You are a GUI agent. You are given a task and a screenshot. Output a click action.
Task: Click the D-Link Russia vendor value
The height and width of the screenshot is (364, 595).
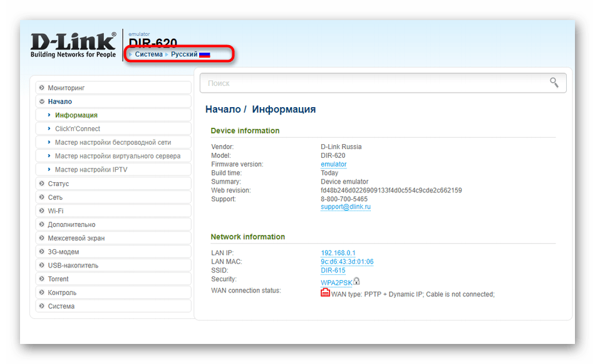(341, 147)
